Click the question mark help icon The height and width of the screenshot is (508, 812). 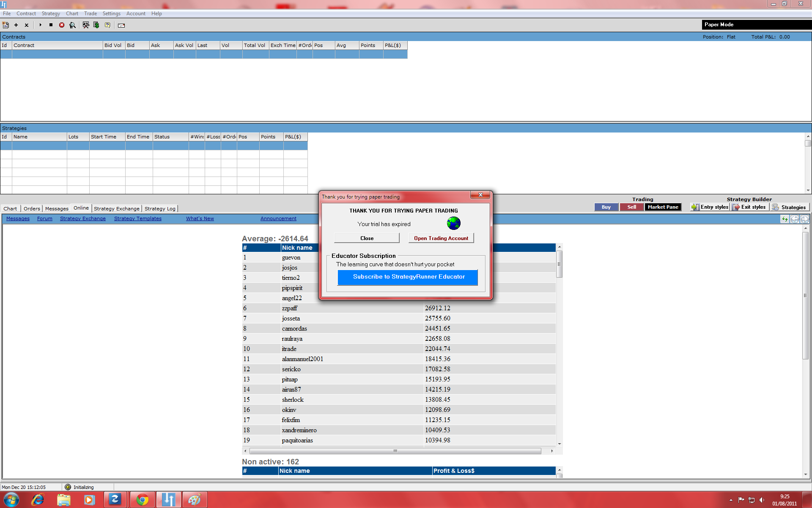coord(107,25)
